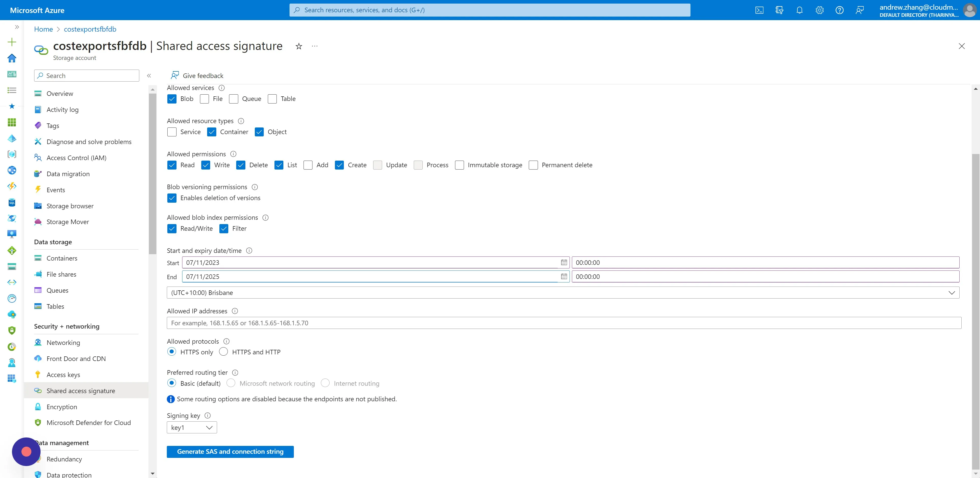Click the user account avatar

coord(969,10)
